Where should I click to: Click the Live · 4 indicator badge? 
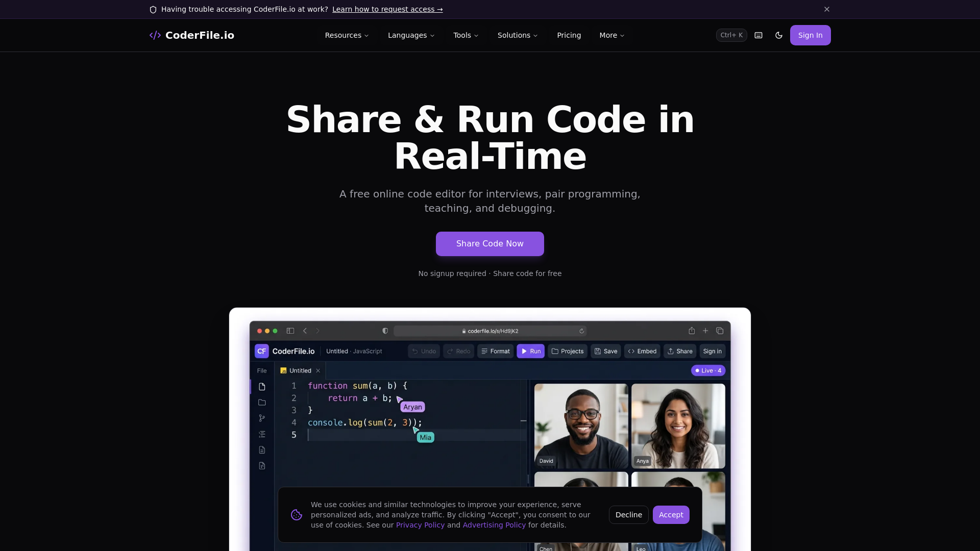point(708,370)
